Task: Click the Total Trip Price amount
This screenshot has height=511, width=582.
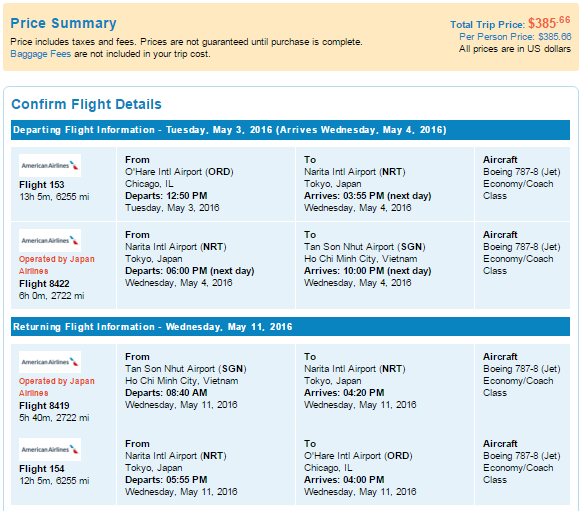Action: [549, 23]
